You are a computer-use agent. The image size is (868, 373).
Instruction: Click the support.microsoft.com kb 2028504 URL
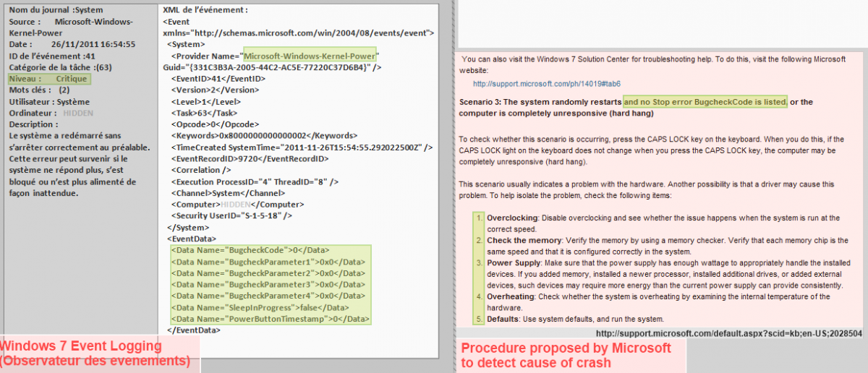pos(728,333)
